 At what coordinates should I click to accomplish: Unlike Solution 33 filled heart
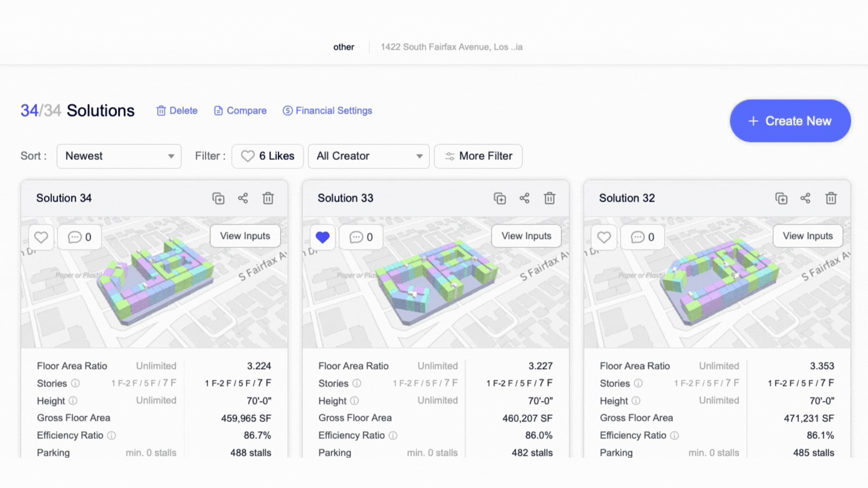(322, 237)
